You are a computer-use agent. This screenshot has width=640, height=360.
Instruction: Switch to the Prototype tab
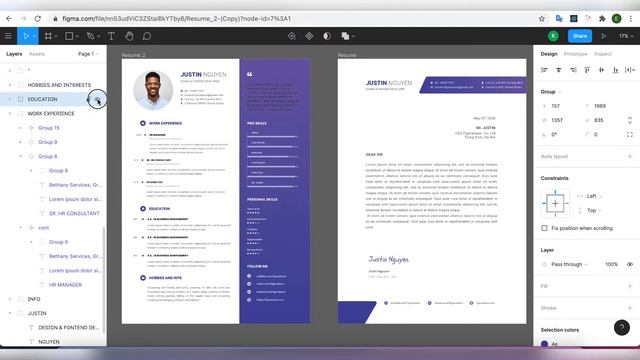[x=575, y=54]
